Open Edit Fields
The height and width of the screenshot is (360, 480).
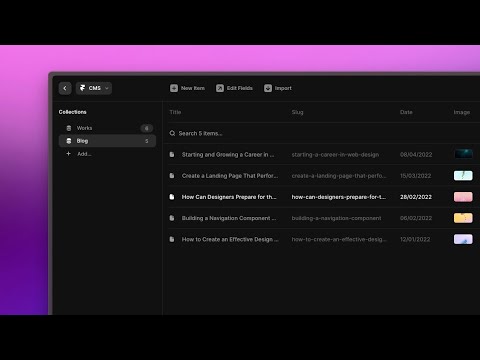[x=234, y=88]
